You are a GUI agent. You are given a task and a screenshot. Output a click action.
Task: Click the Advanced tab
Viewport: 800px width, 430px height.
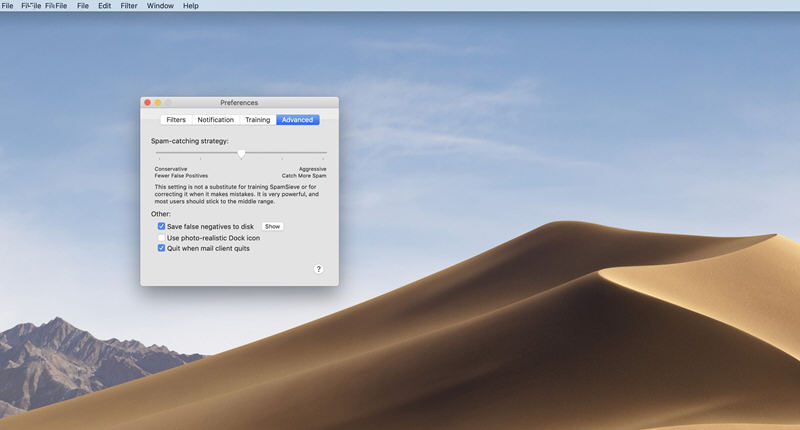(297, 119)
